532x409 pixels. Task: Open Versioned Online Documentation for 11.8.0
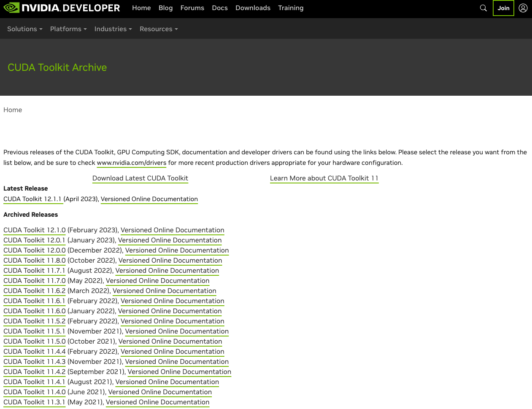(x=170, y=261)
